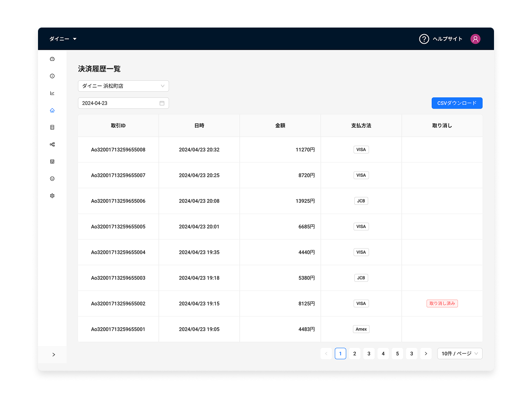532x399 pixels.
Task: Select transaction Ao32001713259655002
Action: [x=118, y=304]
